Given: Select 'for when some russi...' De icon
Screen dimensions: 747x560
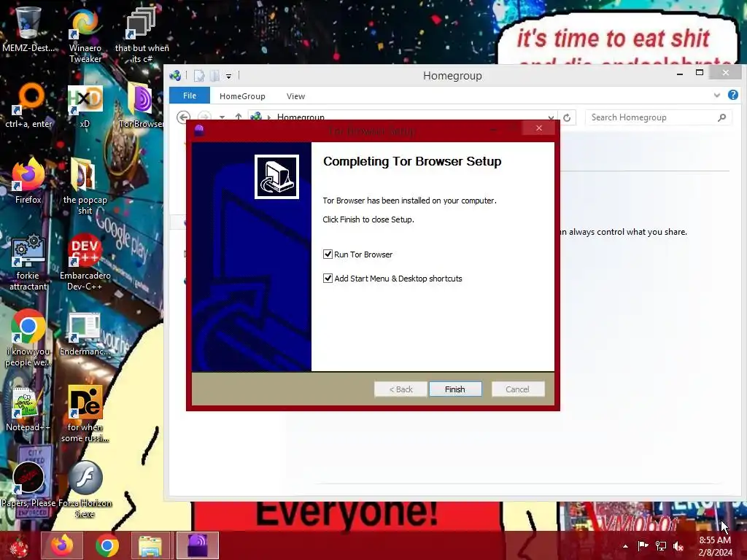Looking at the screenshot, I should point(85,414).
